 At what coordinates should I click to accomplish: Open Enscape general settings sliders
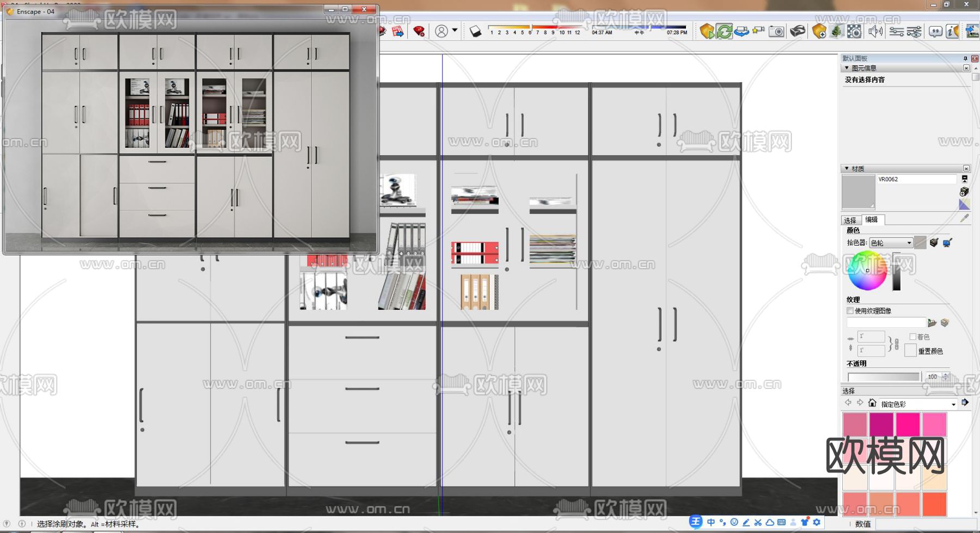(x=896, y=32)
